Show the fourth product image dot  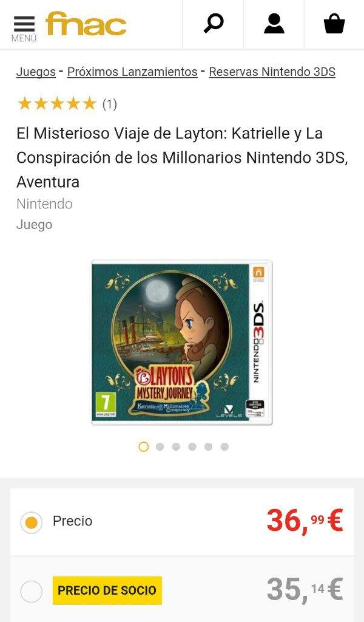192,446
